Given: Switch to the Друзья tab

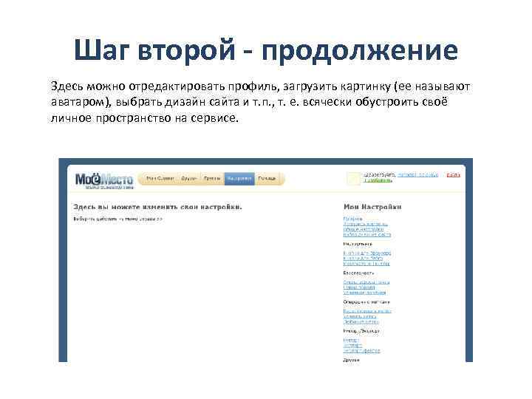Looking at the screenshot, I should [189, 179].
